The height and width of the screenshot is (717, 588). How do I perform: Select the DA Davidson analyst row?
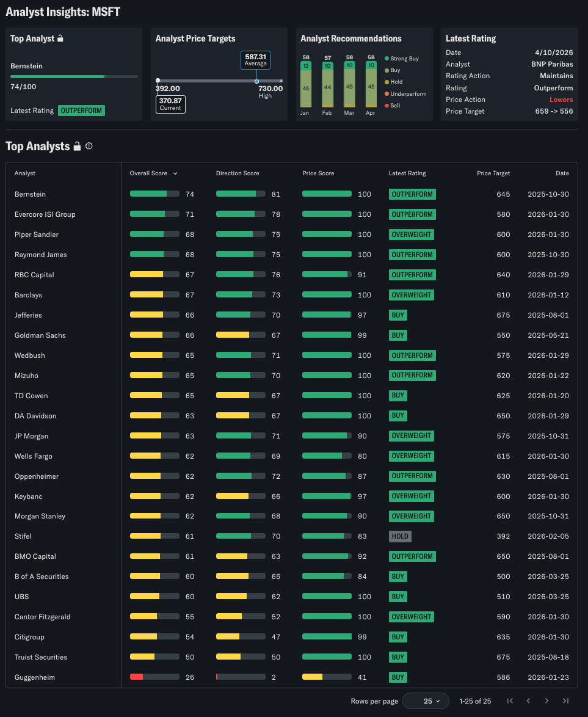pos(292,416)
